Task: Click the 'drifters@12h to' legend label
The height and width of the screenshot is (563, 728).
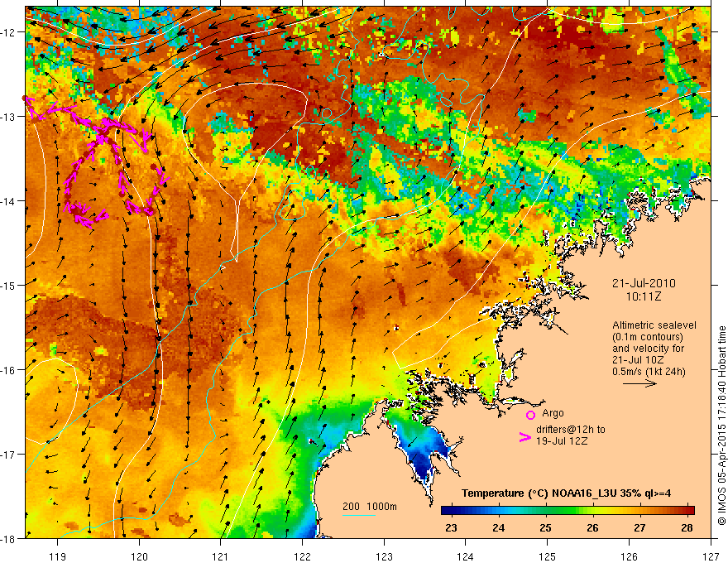Action: coord(571,430)
